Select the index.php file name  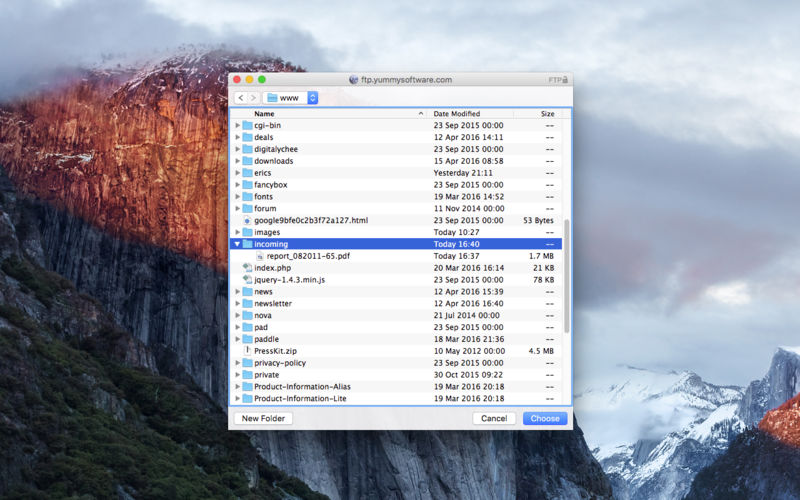click(x=272, y=268)
